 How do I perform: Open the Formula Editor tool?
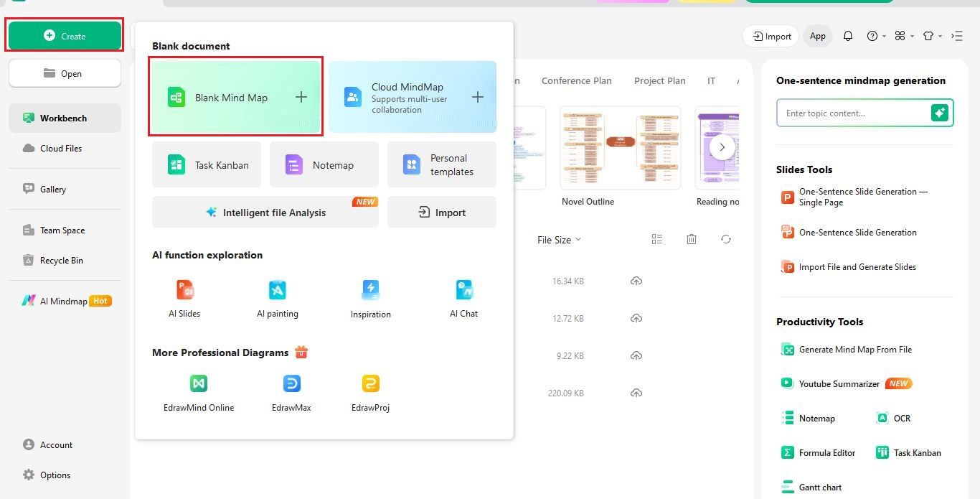coord(818,452)
